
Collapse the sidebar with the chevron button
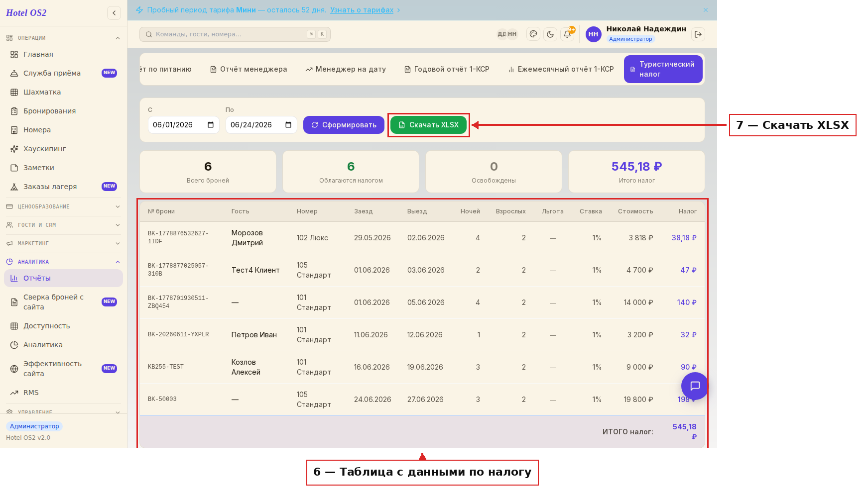[x=114, y=13]
